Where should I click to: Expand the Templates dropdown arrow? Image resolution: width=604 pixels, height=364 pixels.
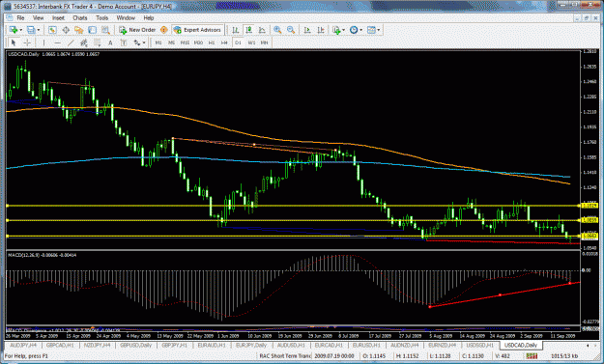[378, 30]
